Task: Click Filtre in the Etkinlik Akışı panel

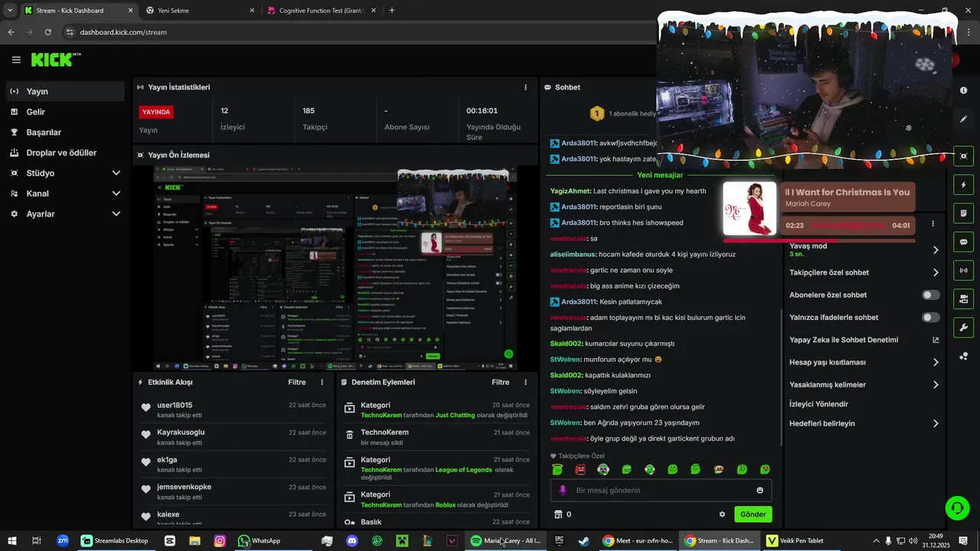Action: tap(297, 382)
